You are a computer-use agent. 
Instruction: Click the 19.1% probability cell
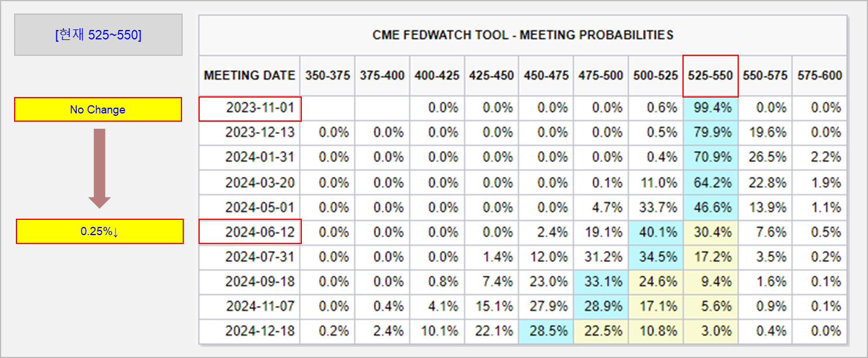pos(601,232)
